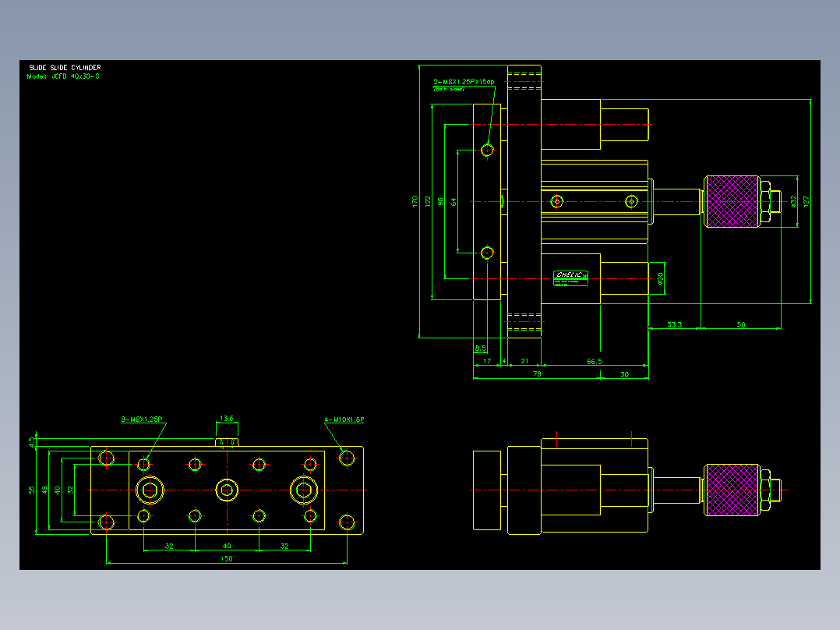Click the "2-M8X1.25PX15dp" thread callout

pos(464,82)
